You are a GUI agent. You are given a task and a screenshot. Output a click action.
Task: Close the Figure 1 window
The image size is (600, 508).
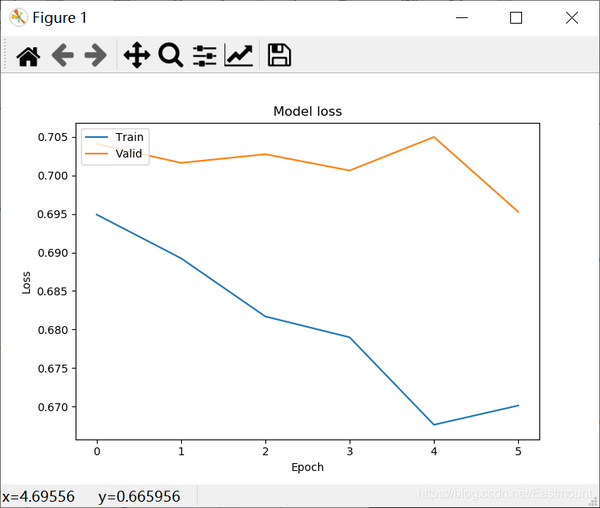(x=572, y=18)
